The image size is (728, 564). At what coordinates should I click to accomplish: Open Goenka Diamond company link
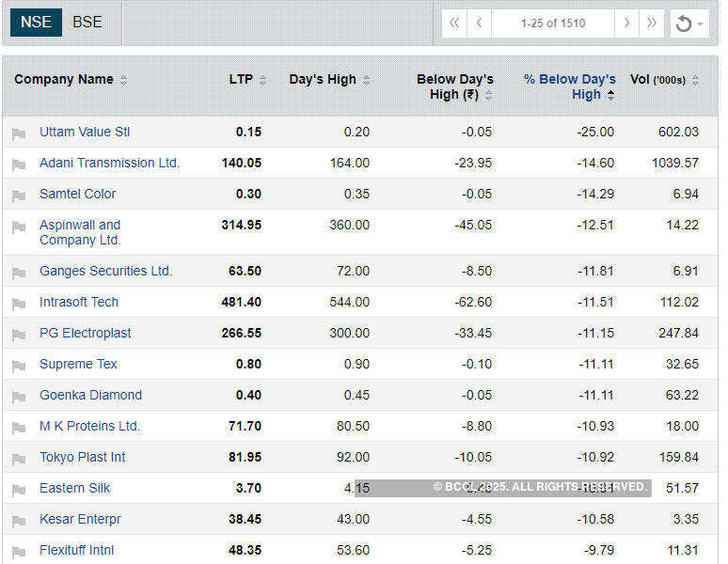(x=91, y=395)
